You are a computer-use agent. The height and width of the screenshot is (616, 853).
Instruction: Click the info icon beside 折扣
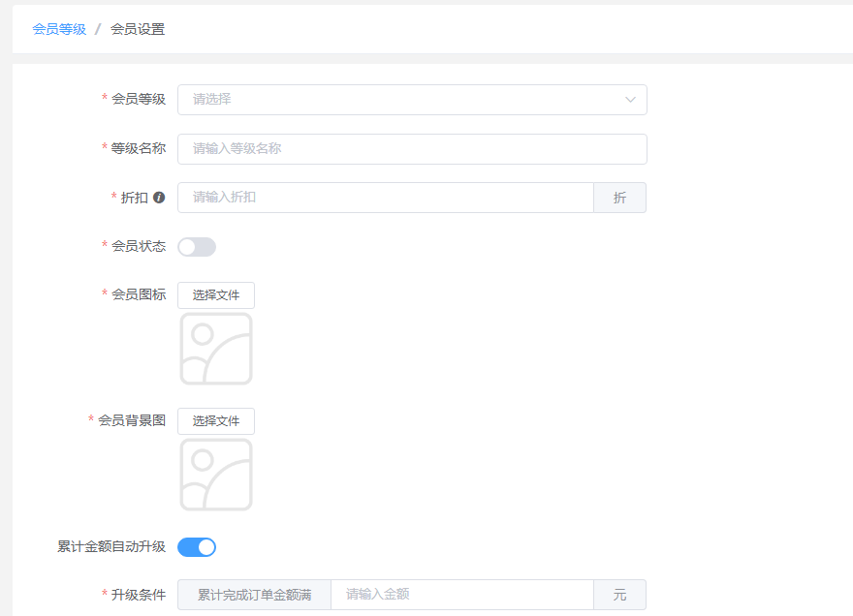click(x=159, y=198)
